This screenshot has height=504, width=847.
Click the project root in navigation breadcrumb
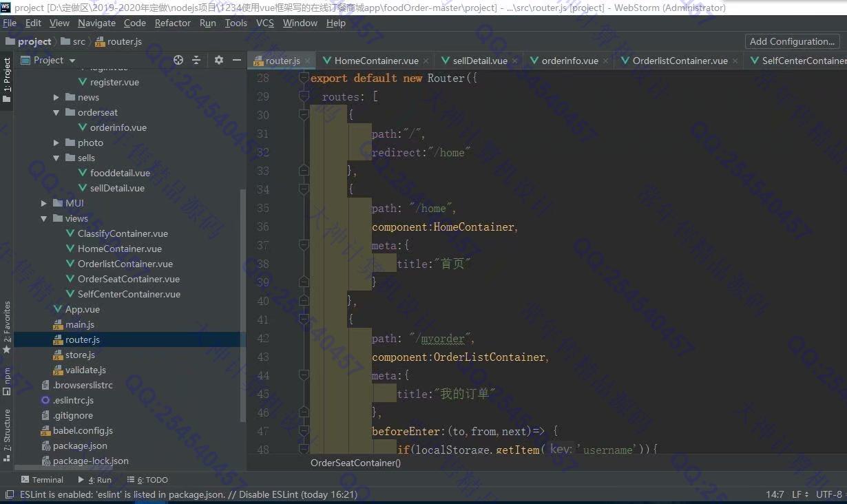coord(28,41)
